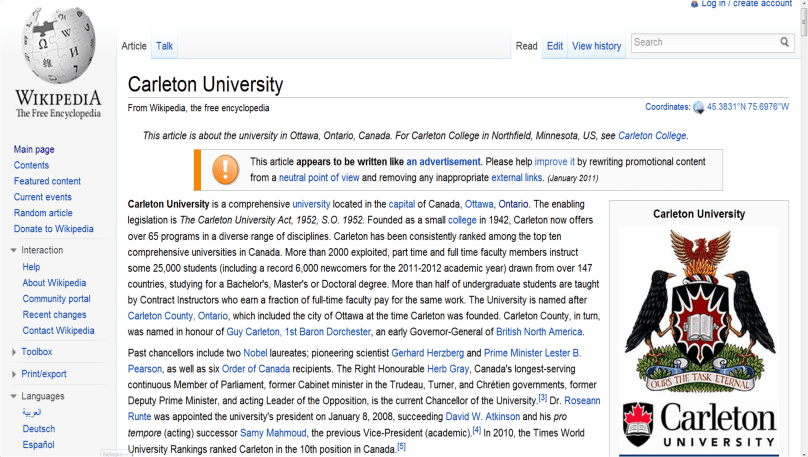The image size is (808, 457).
Task: Open Community portal link
Action: (56, 299)
